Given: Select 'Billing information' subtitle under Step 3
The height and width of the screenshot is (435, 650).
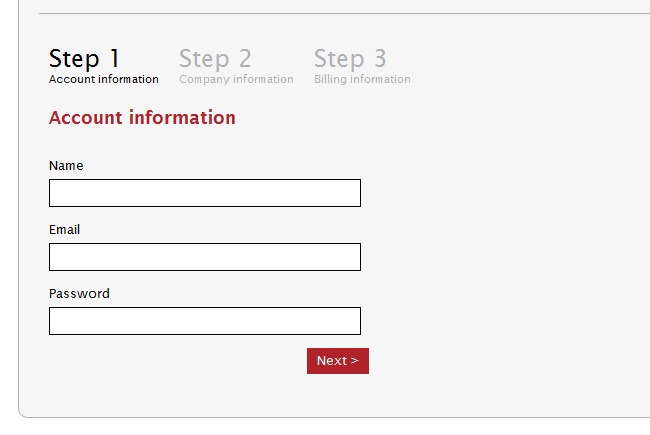Looking at the screenshot, I should (362, 80).
